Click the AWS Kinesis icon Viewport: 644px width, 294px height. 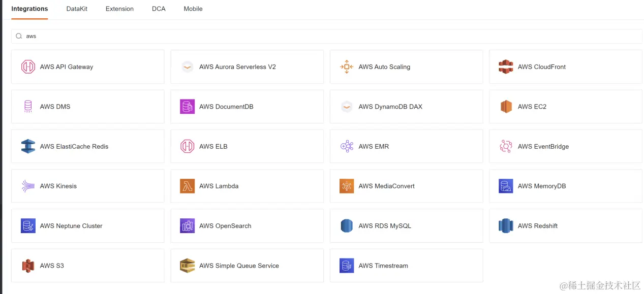tap(28, 186)
